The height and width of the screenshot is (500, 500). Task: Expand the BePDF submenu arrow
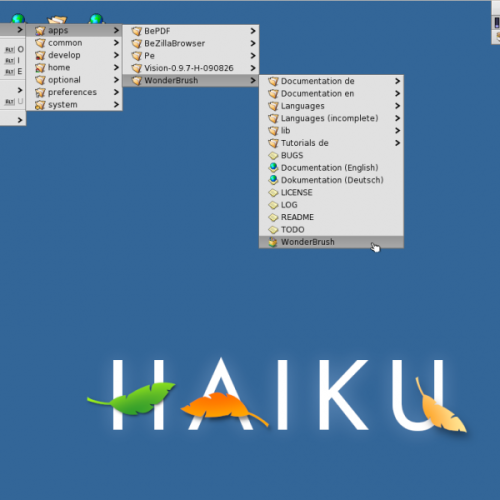(253, 31)
